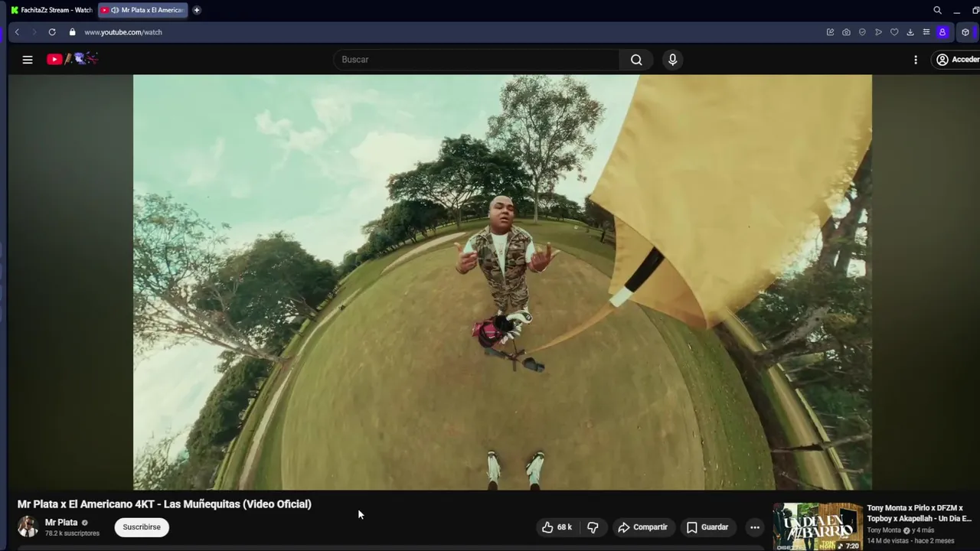Image resolution: width=980 pixels, height=551 pixels.
Task: Restore down the browser window
Action: (x=975, y=10)
